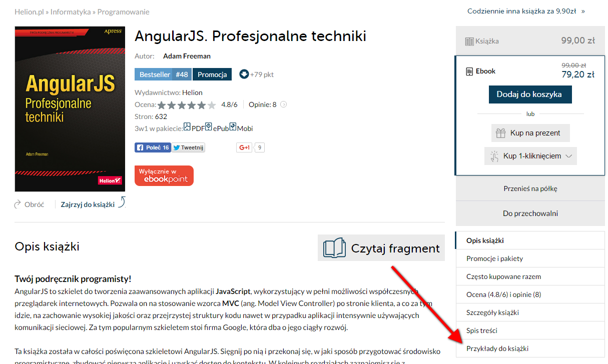Open the Promocje i pakiety section
This screenshot has width=608, height=364.
(x=494, y=258)
